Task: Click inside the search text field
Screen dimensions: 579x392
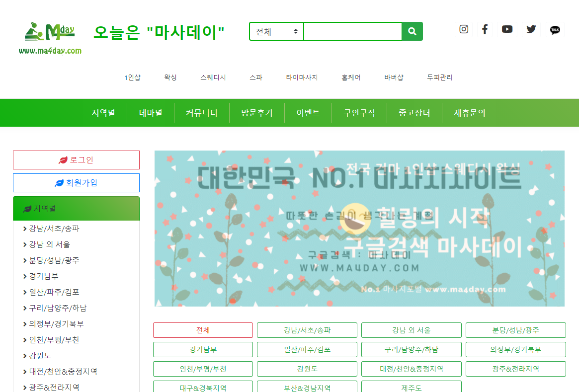Action: coord(352,31)
